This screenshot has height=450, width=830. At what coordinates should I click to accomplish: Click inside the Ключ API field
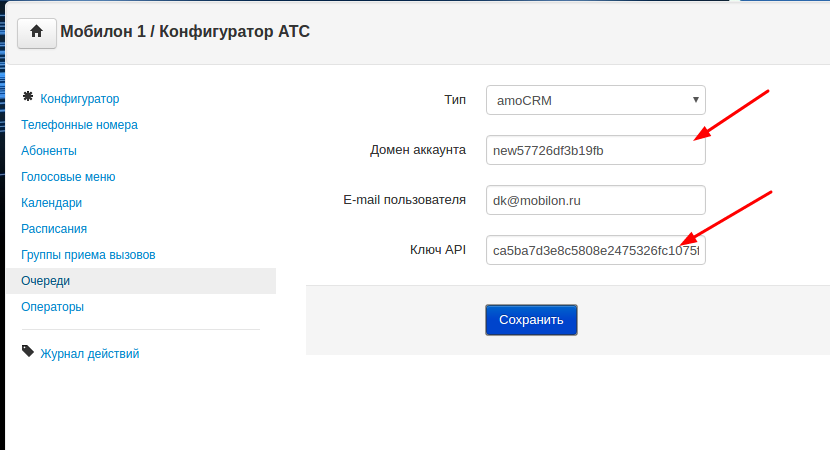[596, 250]
